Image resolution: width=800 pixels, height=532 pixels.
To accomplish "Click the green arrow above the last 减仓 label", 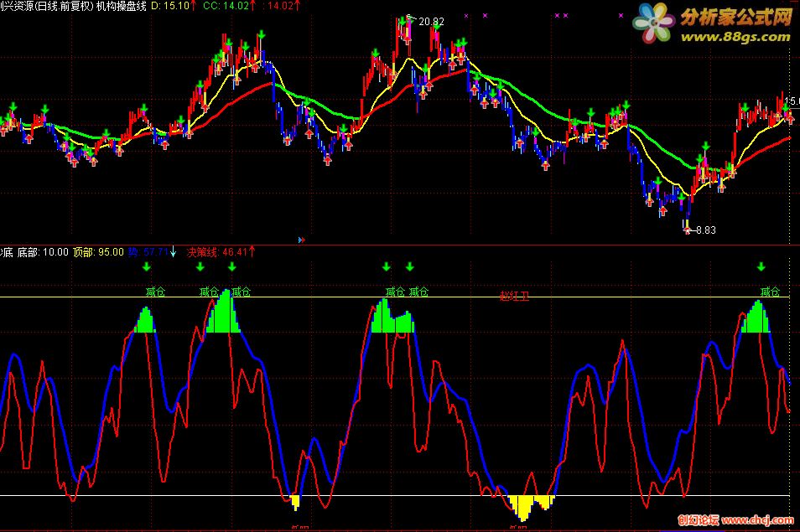I will pos(761,266).
